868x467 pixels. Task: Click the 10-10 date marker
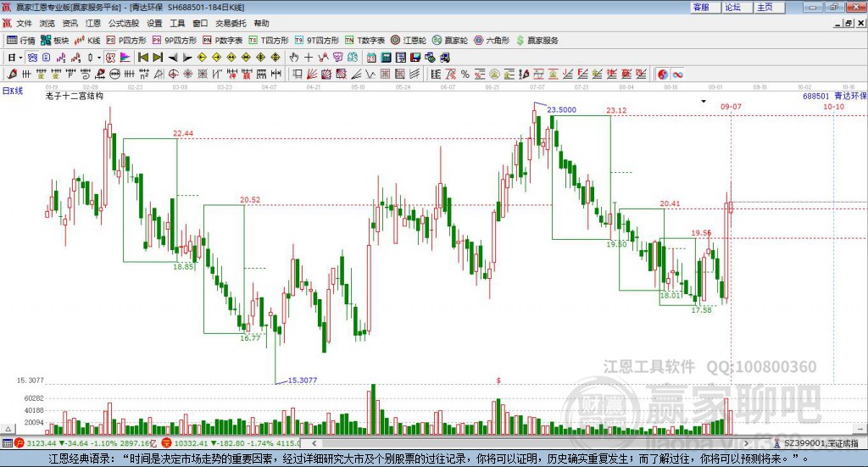pyautogui.click(x=834, y=106)
